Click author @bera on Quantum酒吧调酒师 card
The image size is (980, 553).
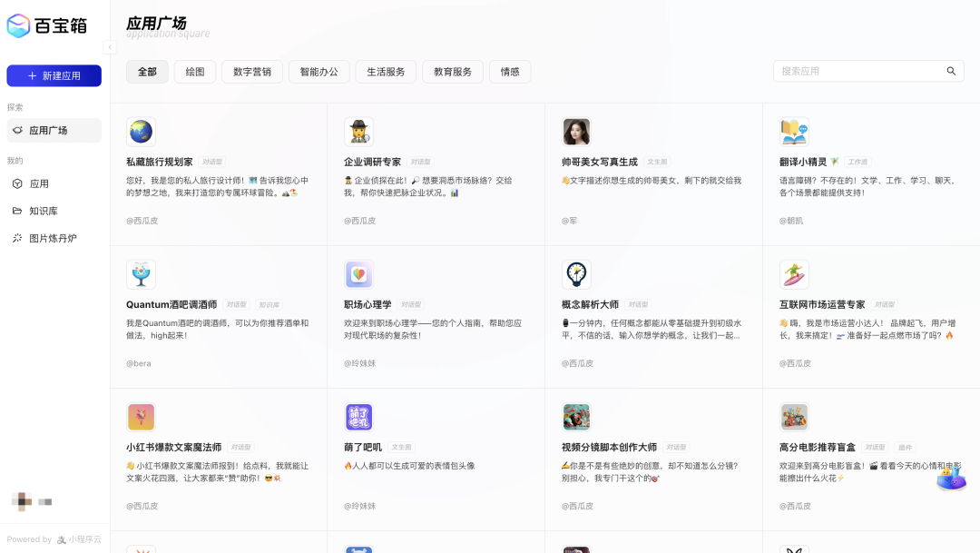(x=139, y=363)
